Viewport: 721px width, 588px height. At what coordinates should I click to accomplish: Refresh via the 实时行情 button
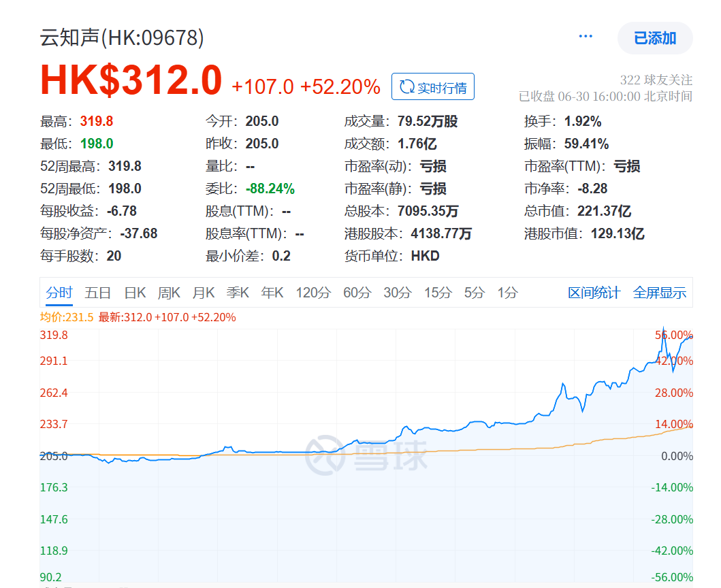tap(433, 86)
